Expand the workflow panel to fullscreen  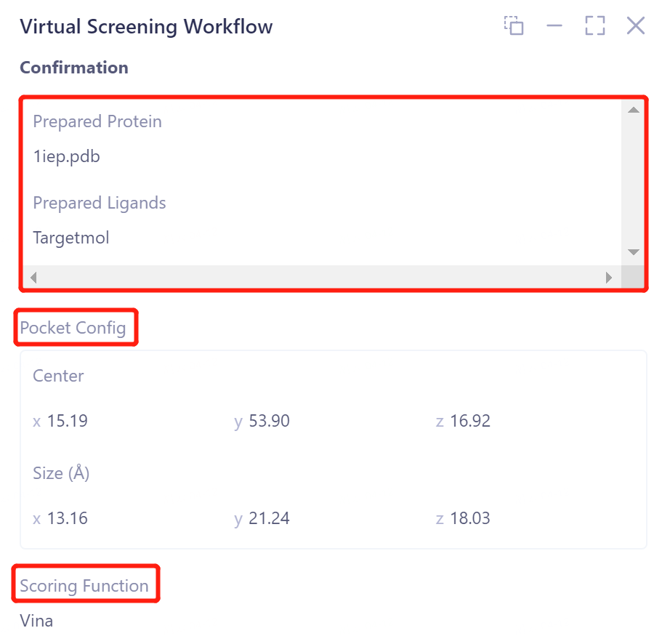595,25
